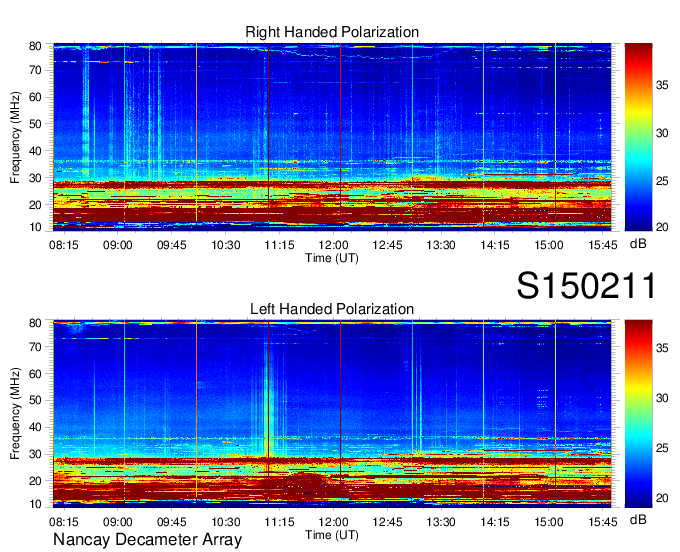Click 08:15 tick under Left Handed plot
This screenshot has width=680, height=552.
click(x=64, y=522)
